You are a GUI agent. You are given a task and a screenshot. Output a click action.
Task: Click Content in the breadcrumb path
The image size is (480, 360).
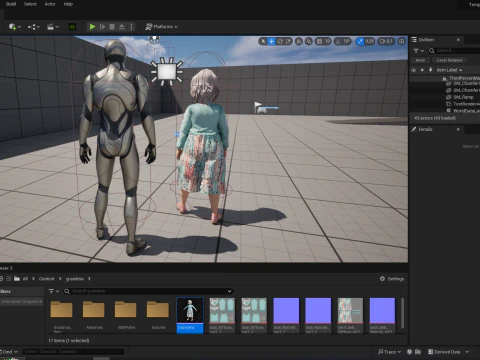point(46,279)
